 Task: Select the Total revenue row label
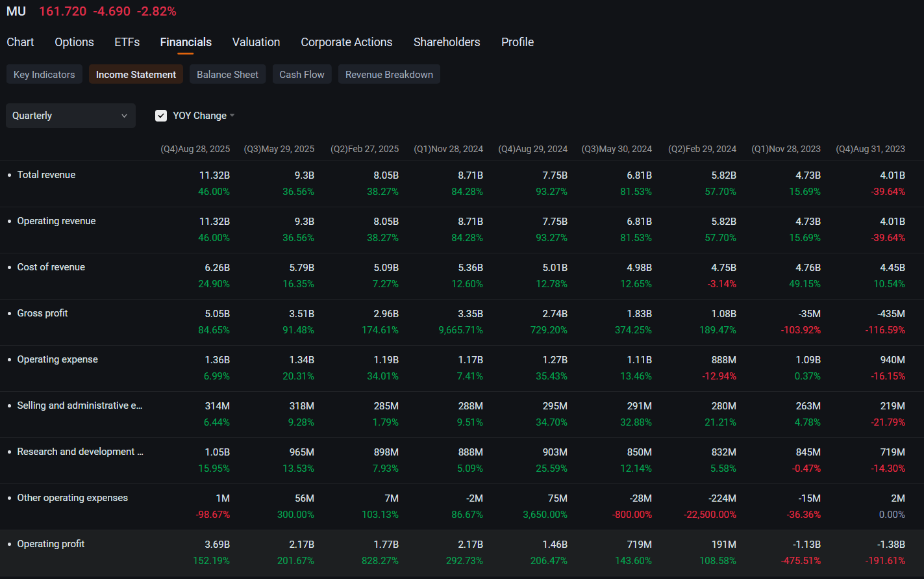(46, 175)
